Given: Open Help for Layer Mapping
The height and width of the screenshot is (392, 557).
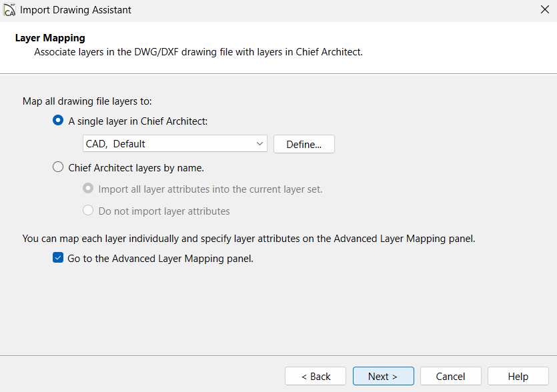Looking at the screenshot, I should point(518,377).
